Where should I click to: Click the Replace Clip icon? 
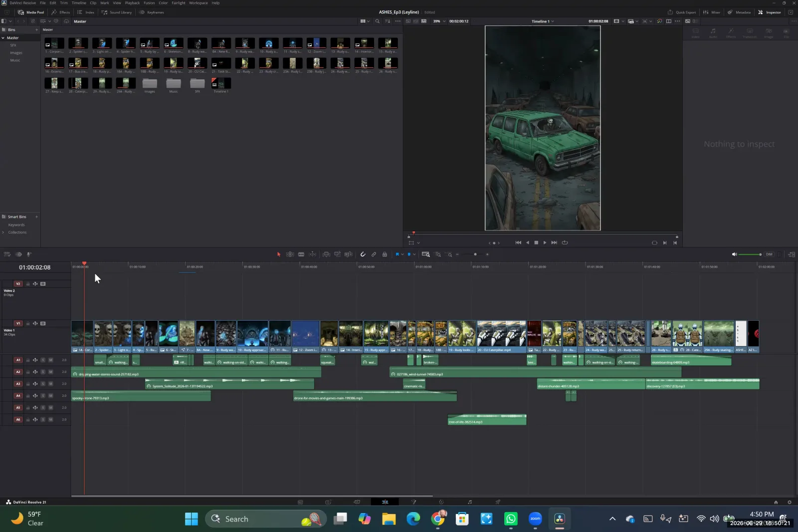click(x=349, y=254)
